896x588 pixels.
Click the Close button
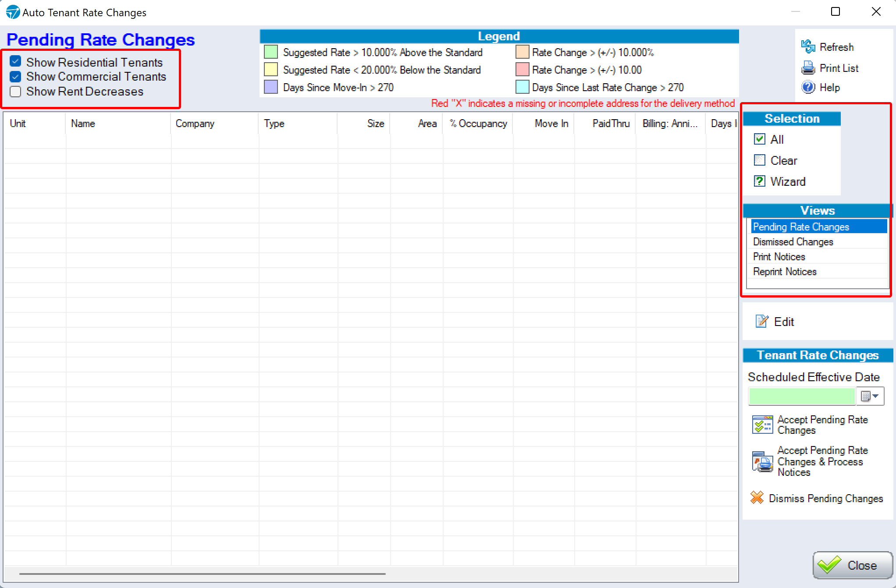(x=853, y=565)
